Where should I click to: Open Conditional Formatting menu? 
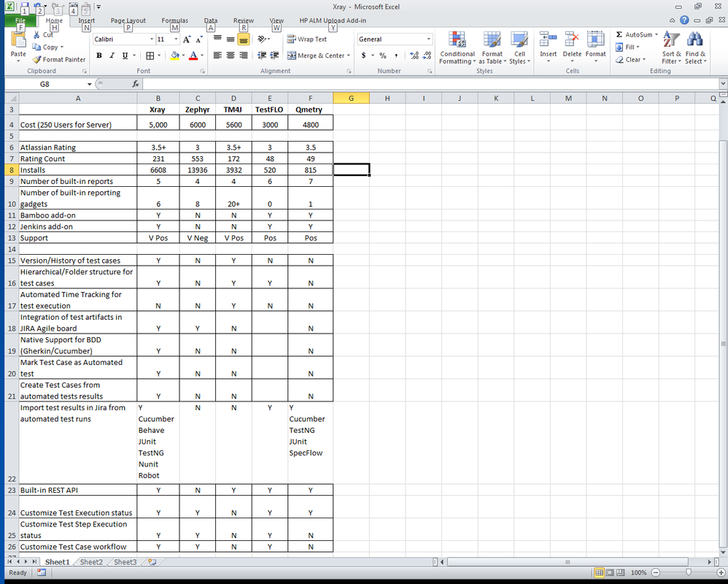pos(457,48)
